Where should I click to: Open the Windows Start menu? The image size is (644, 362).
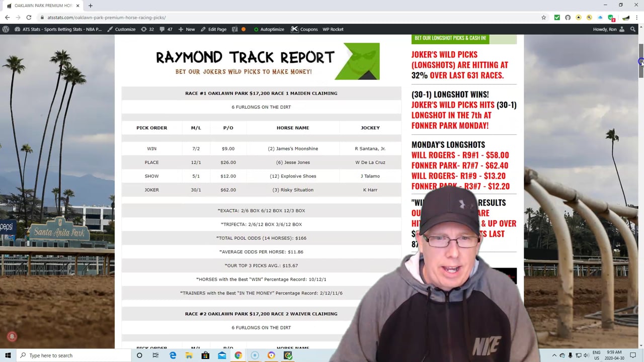[8, 355]
